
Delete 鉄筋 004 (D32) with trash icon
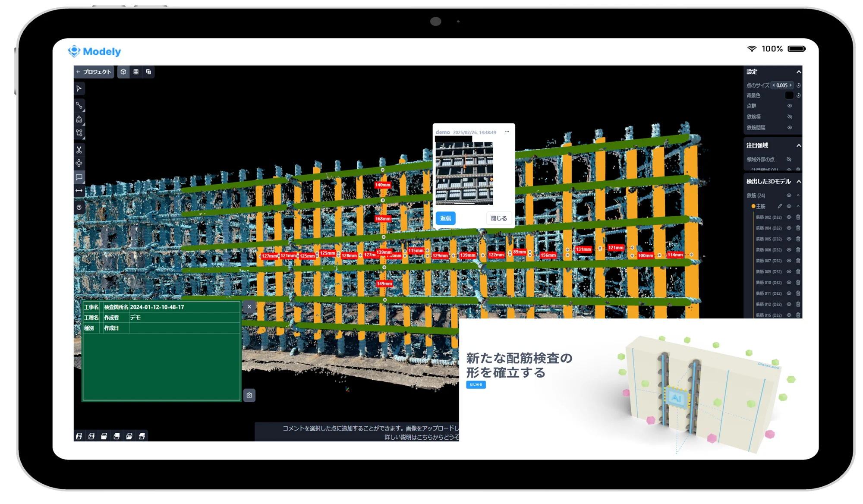click(798, 228)
